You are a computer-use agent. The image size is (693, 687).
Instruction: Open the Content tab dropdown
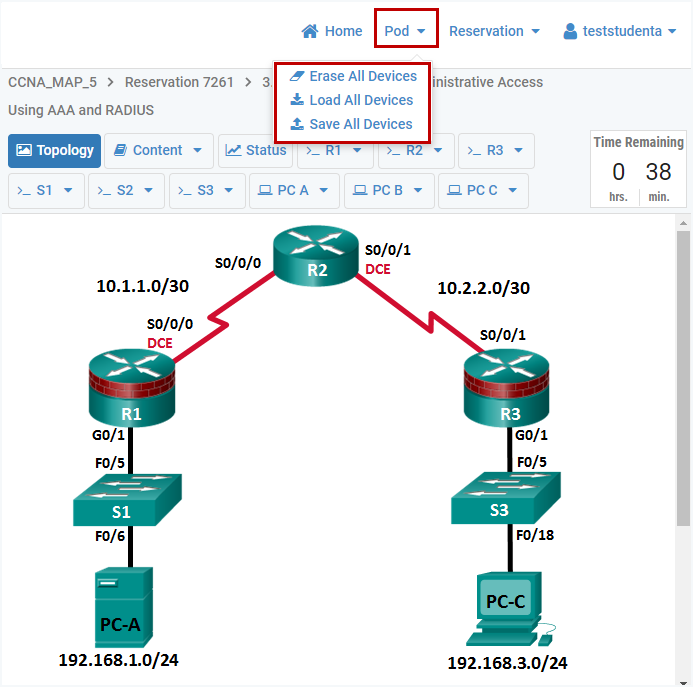[x=158, y=151]
